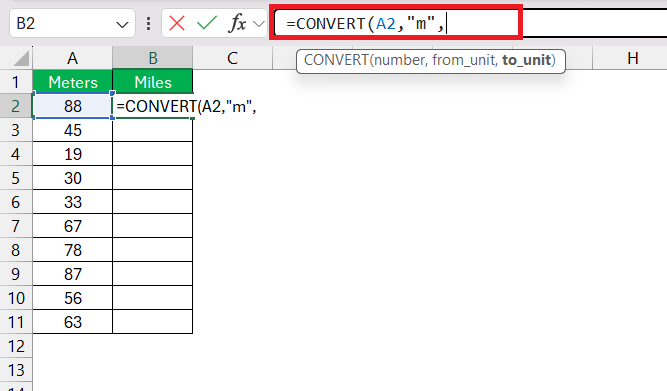Open Insert Function with the fx icon

[237, 23]
